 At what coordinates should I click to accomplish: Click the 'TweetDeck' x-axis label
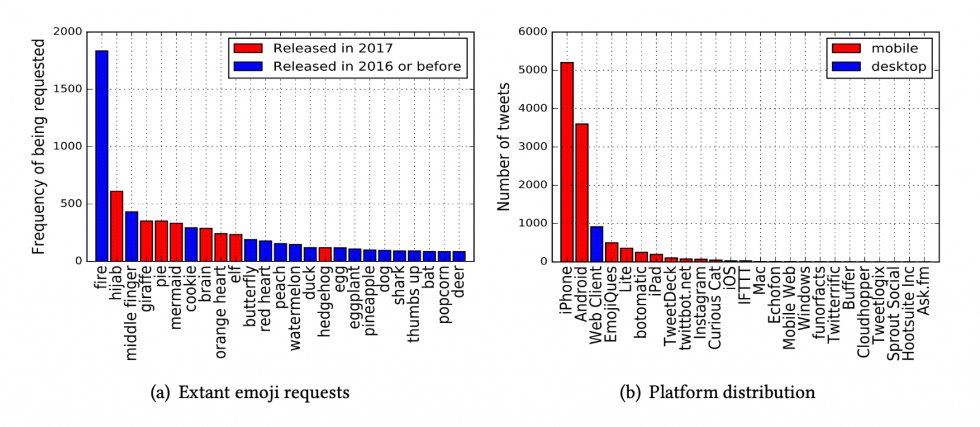coord(670,306)
